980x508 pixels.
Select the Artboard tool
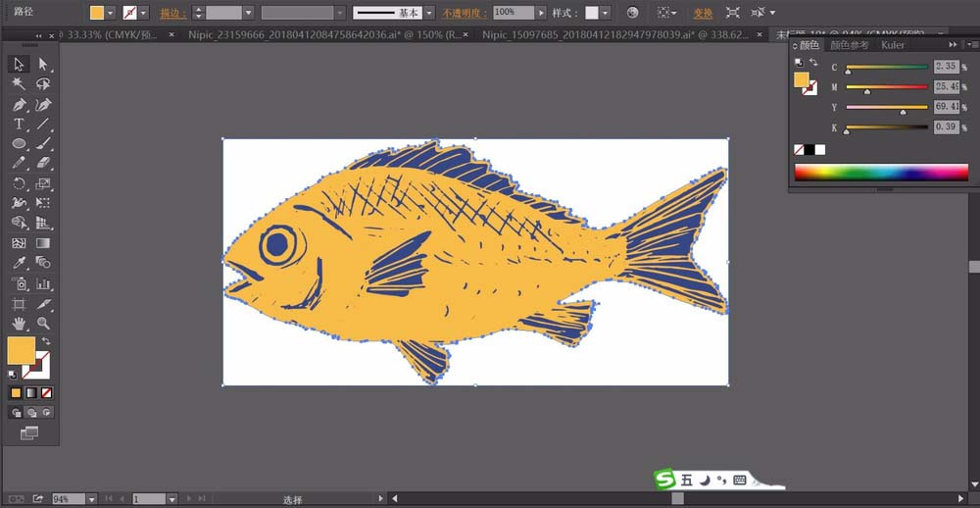pos(19,304)
